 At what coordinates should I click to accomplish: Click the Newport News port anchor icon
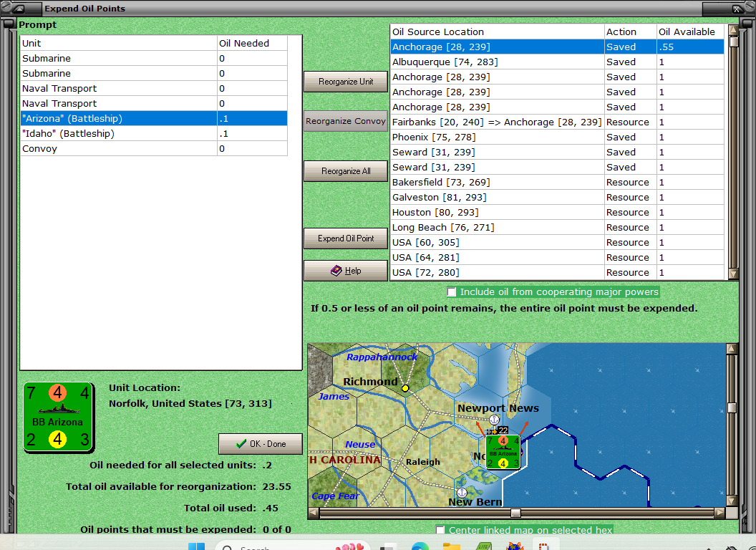[x=494, y=420]
